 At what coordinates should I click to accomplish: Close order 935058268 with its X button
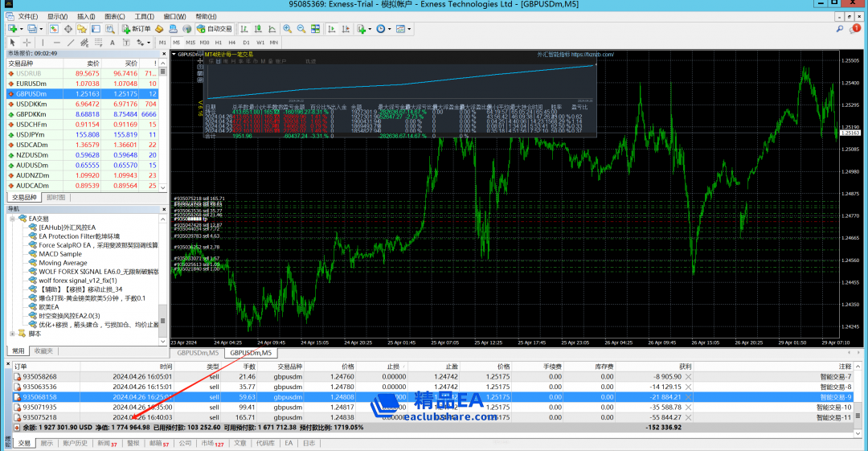tap(690, 376)
